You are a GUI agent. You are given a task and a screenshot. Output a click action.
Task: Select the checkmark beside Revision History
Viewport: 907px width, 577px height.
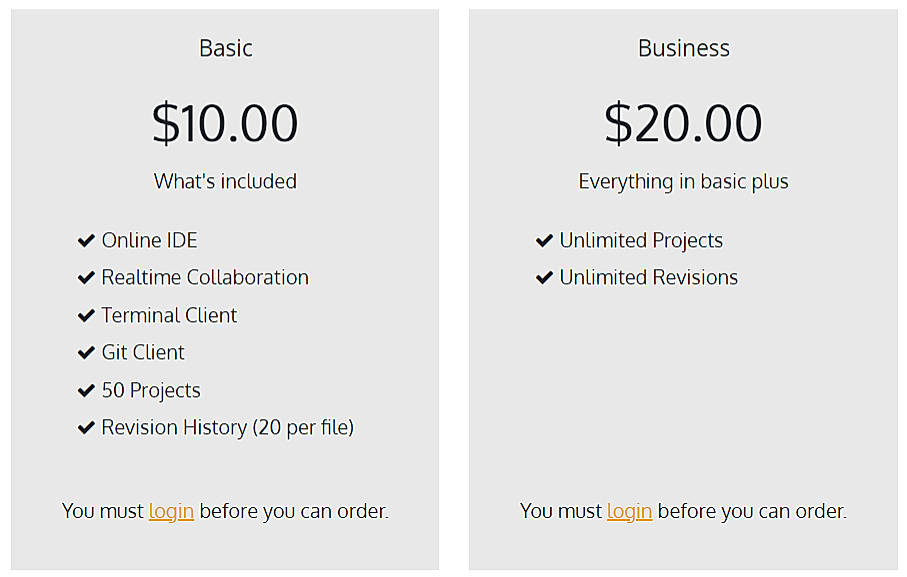pos(86,427)
